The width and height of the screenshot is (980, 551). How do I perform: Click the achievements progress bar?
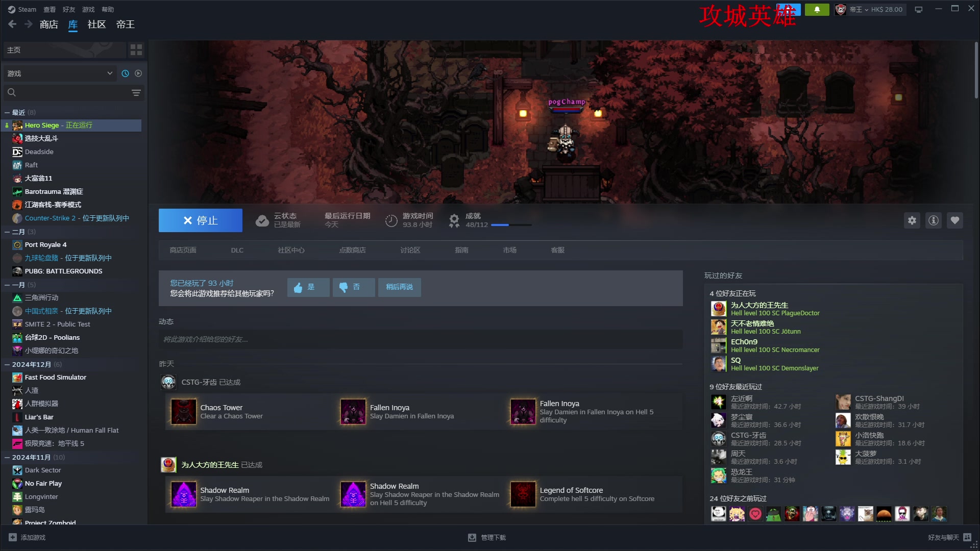[x=511, y=225]
